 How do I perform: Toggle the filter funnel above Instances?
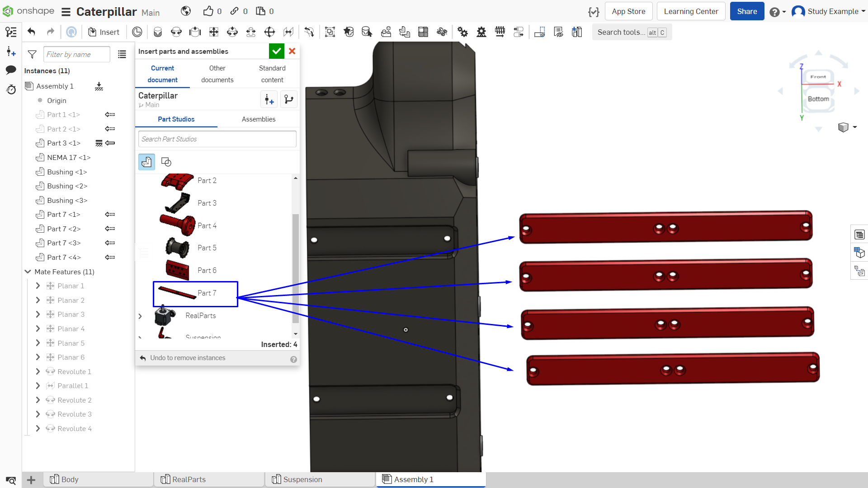(32, 54)
